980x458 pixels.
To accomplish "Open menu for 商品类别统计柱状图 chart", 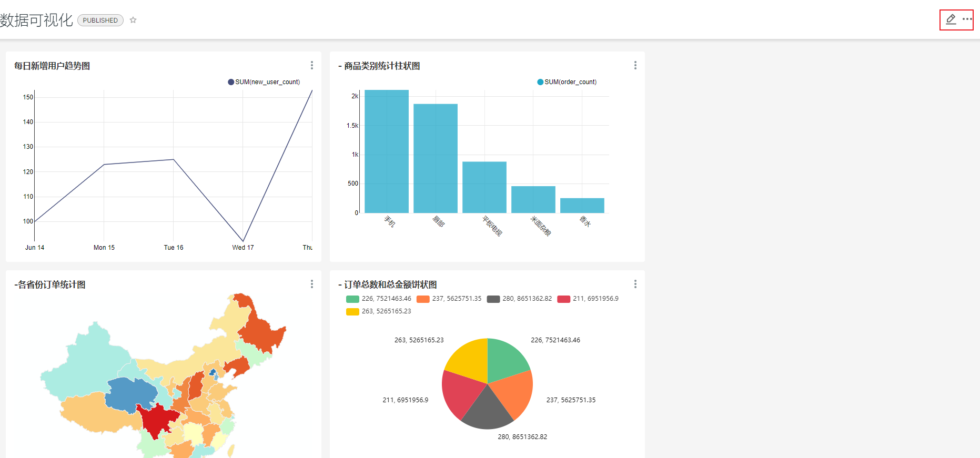I will point(635,65).
